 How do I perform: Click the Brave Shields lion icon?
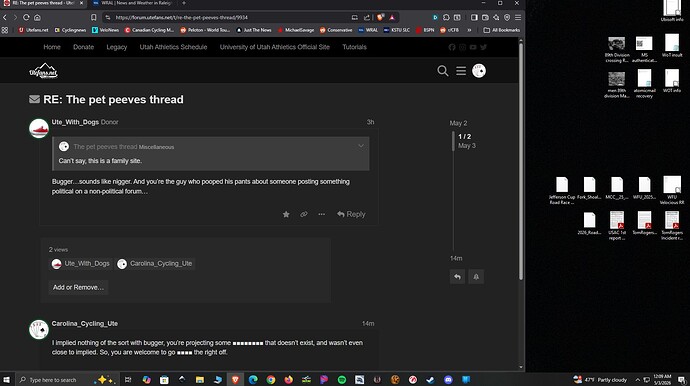[380, 18]
